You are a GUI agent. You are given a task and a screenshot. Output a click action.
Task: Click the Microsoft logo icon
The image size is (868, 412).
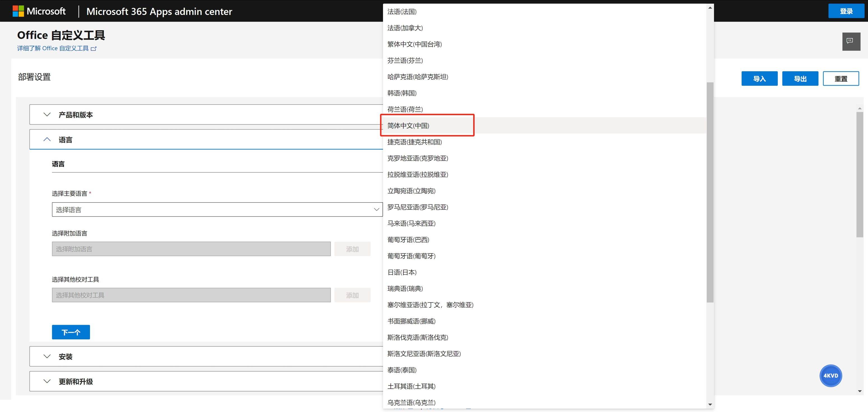point(18,11)
